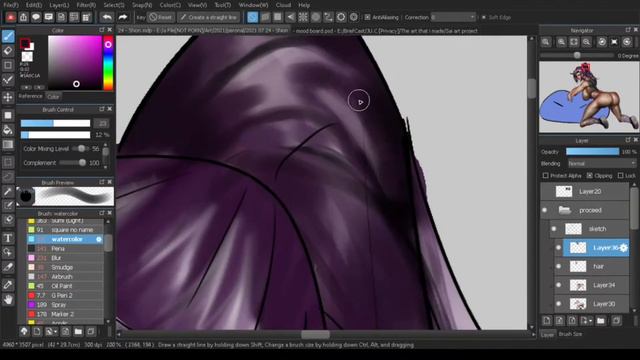Create new layer folder in layer panel
This screenshot has width=640, height=360.
point(600,321)
